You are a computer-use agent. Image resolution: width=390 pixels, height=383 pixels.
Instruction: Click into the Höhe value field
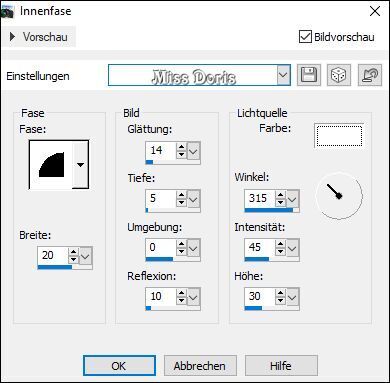coord(260,296)
